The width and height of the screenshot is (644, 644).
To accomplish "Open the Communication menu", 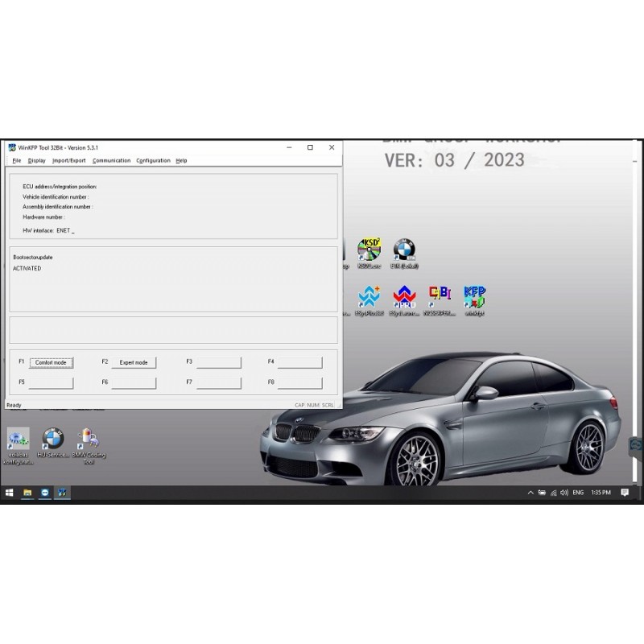I will [111, 160].
